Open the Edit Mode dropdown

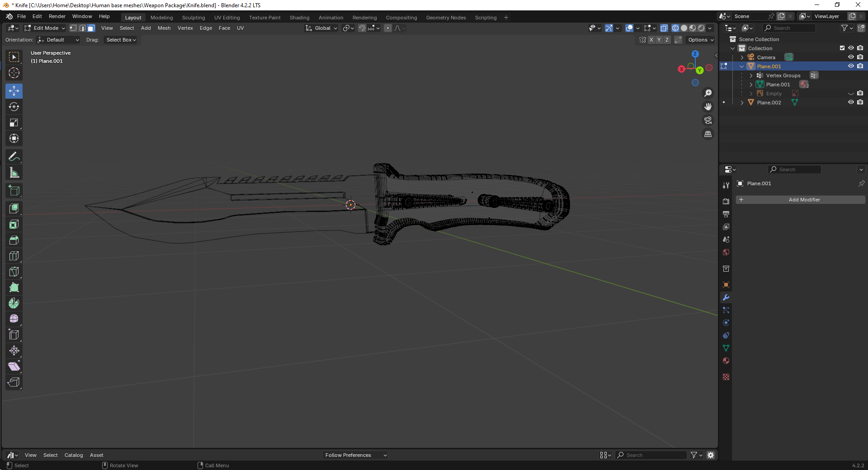(45, 28)
